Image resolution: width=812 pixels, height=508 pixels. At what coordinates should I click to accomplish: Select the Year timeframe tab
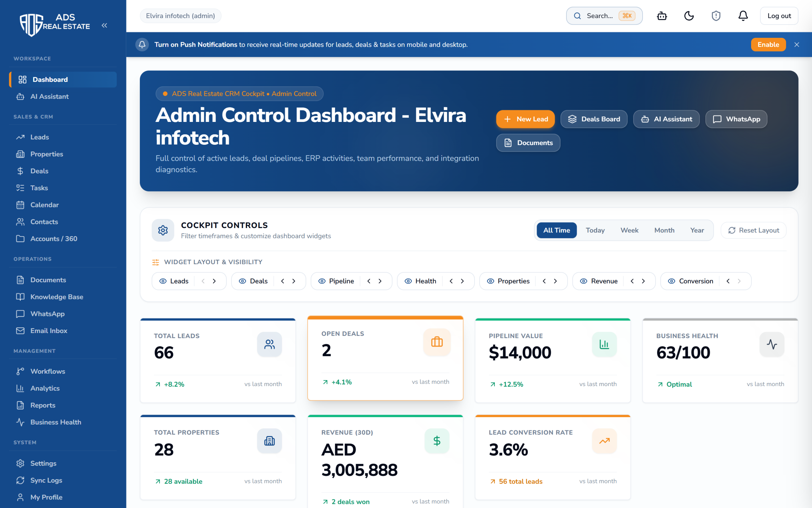[697, 230]
